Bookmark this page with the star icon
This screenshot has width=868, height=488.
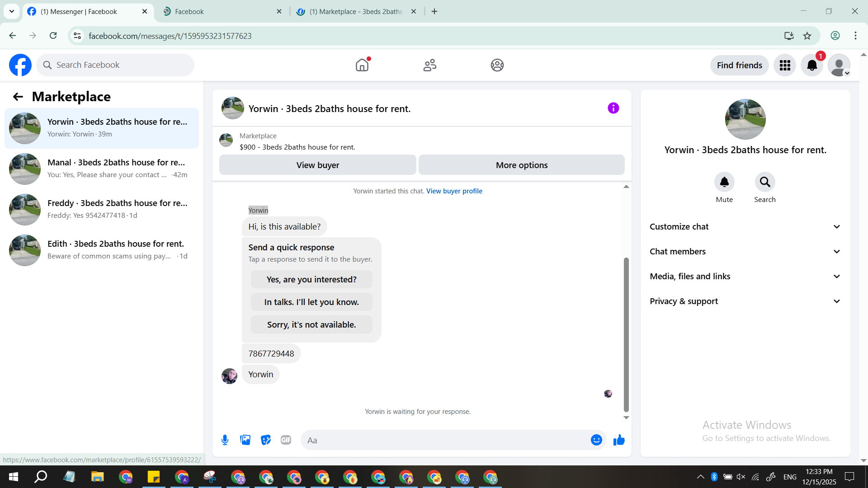(x=807, y=36)
